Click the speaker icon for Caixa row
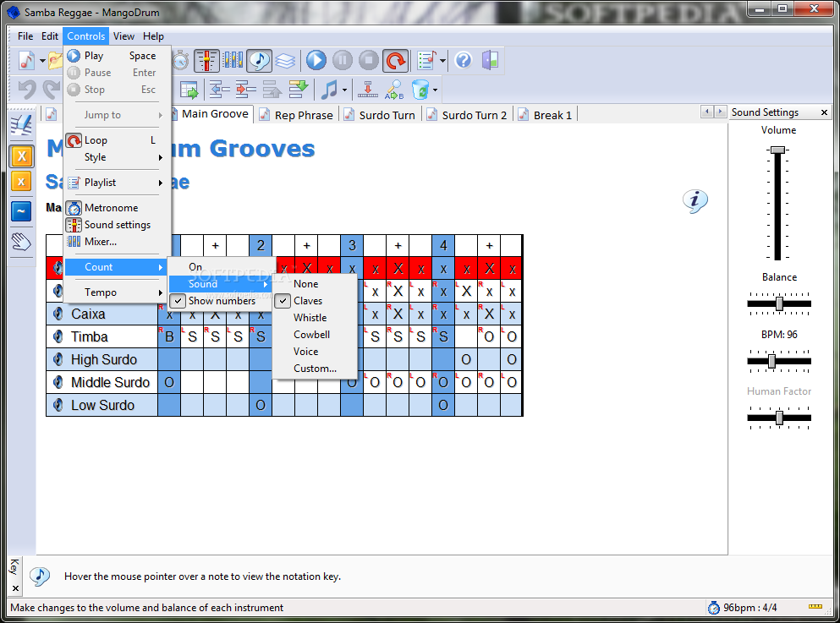 pos(58,314)
